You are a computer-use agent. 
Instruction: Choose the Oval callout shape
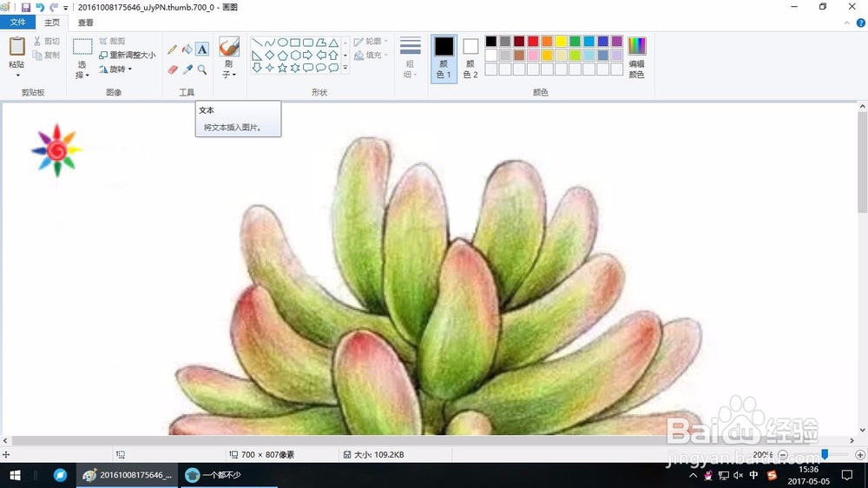point(320,68)
